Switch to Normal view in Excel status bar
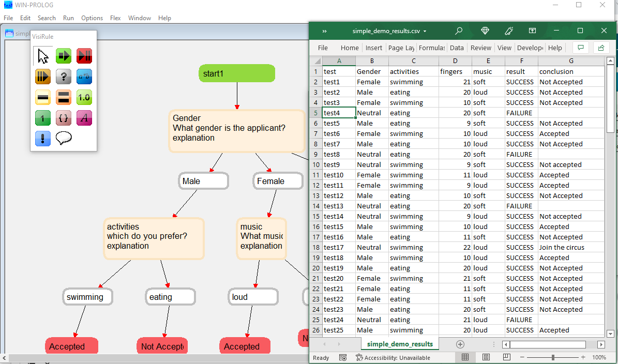Image resolution: width=618 pixels, height=364 pixels. point(465,357)
